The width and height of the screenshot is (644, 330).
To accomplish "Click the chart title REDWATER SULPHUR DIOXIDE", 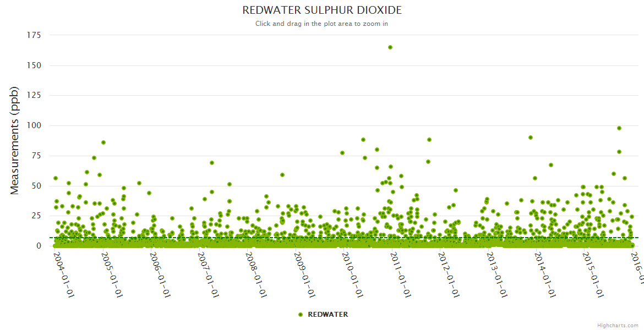I will point(322,10).
